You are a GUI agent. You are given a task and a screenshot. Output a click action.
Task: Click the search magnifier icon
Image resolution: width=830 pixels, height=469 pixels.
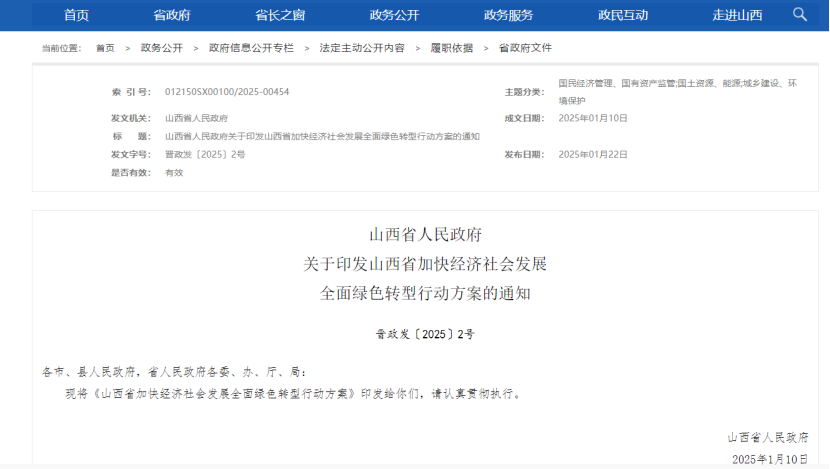799,14
